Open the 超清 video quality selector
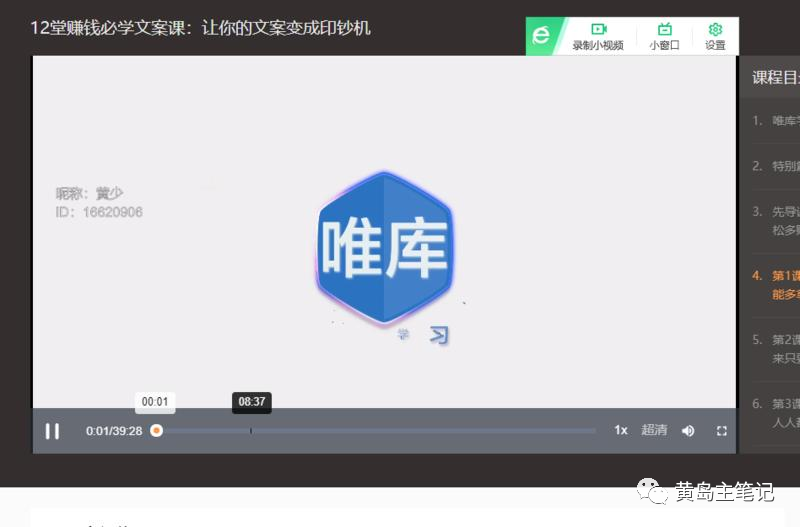 point(654,430)
